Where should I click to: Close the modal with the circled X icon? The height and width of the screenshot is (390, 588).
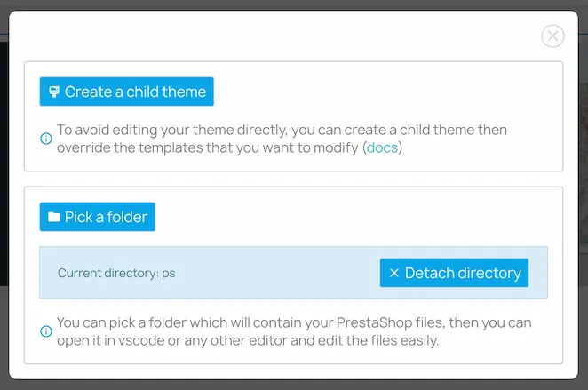point(552,36)
